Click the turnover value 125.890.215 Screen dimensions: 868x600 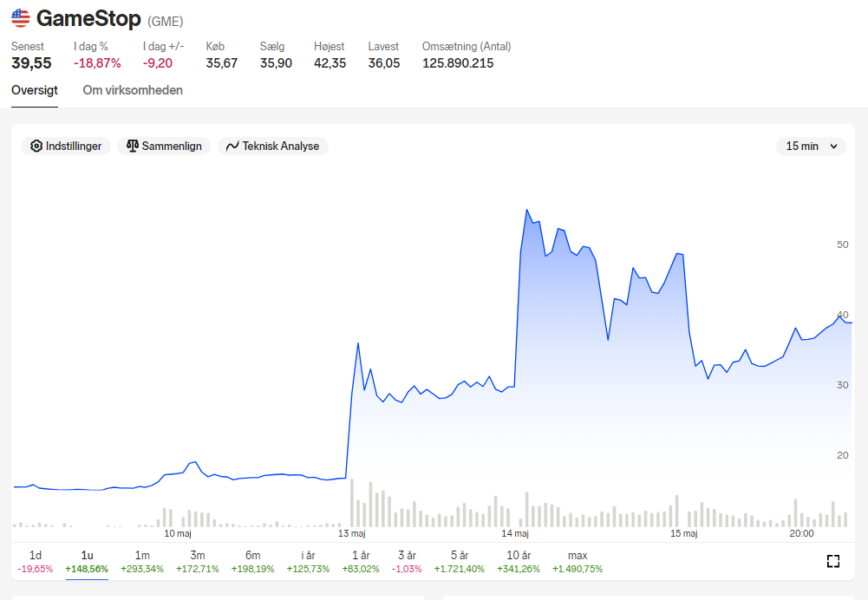[x=458, y=63]
